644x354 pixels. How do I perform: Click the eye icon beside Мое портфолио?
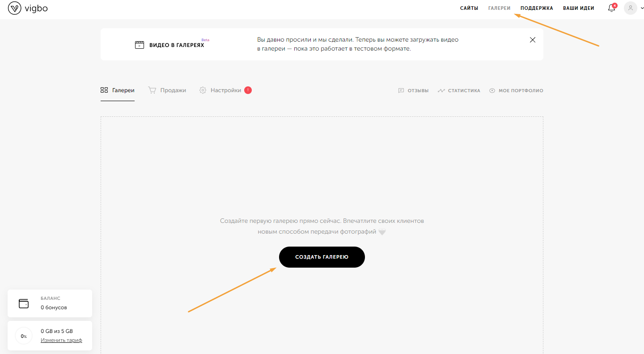click(492, 90)
